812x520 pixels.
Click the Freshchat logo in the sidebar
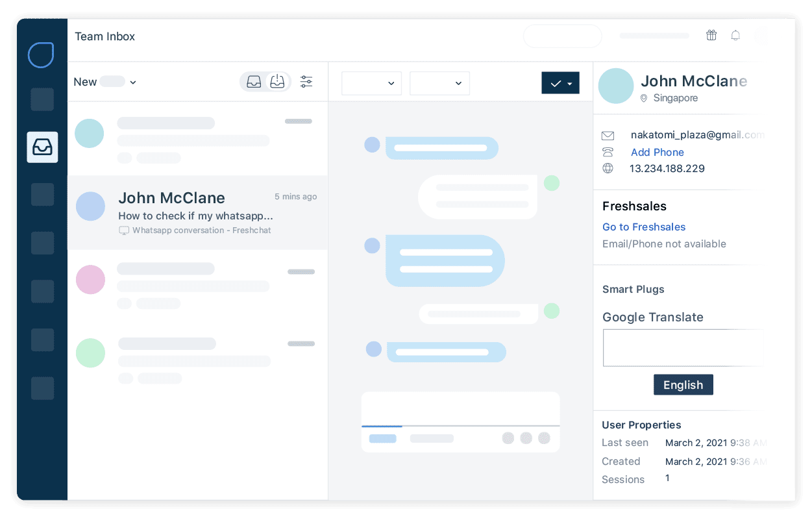pyautogui.click(x=40, y=55)
